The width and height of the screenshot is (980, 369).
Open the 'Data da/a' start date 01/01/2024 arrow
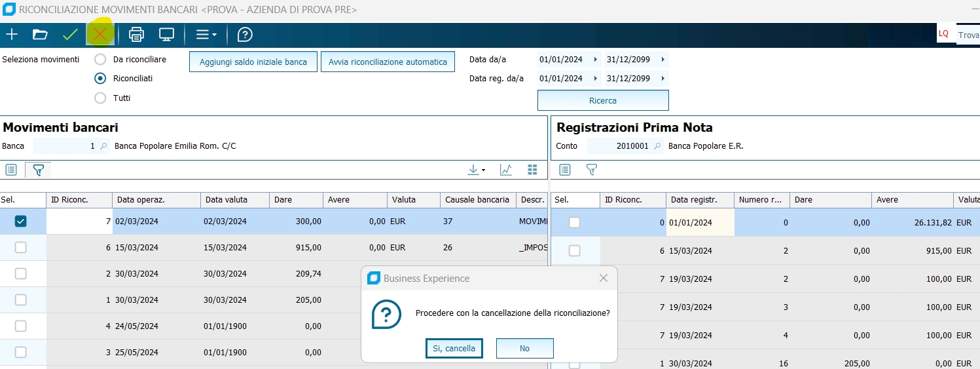(x=595, y=60)
